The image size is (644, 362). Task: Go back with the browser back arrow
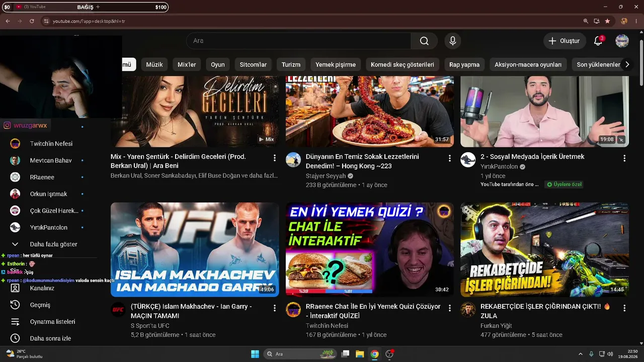8,21
